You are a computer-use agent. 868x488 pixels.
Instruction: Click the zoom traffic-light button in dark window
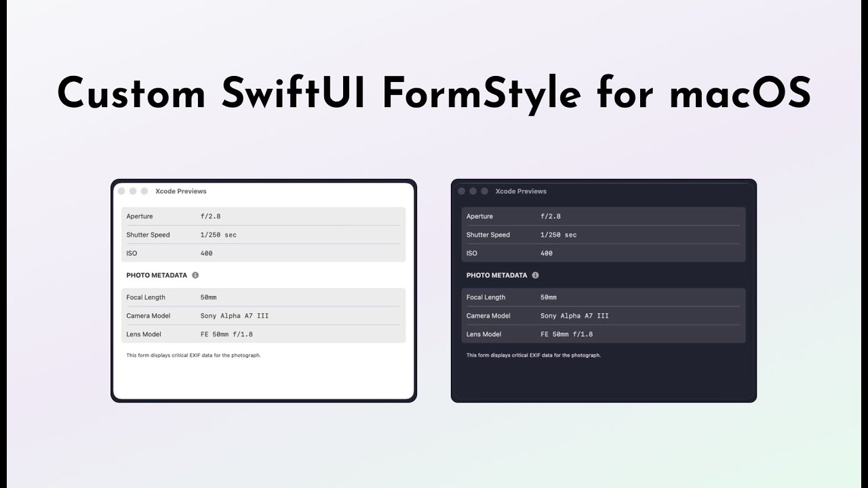point(485,191)
